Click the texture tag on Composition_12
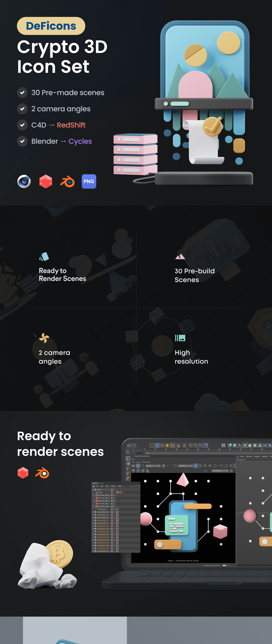The height and width of the screenshot is (644, 272). coord(117,520)
